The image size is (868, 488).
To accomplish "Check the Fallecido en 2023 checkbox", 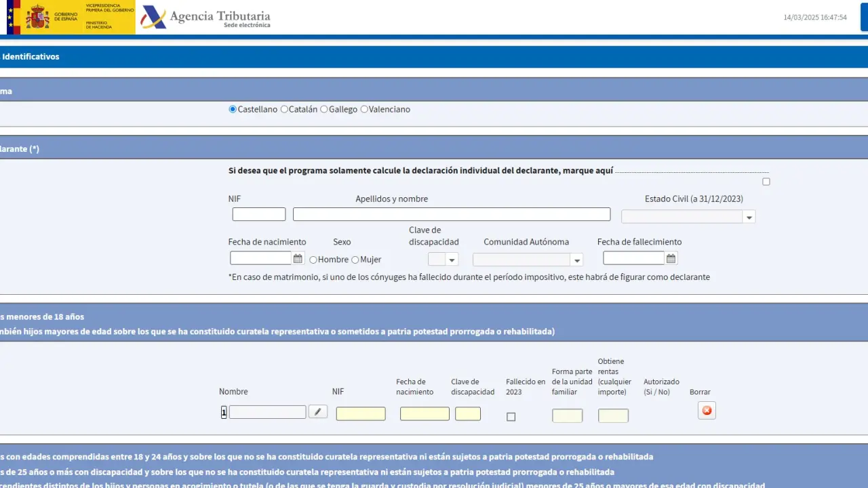I will (511, 417).
